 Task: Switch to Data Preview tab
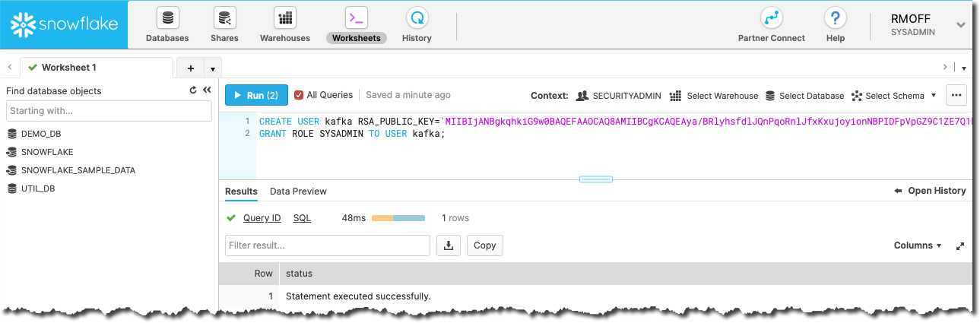(298, 192)
